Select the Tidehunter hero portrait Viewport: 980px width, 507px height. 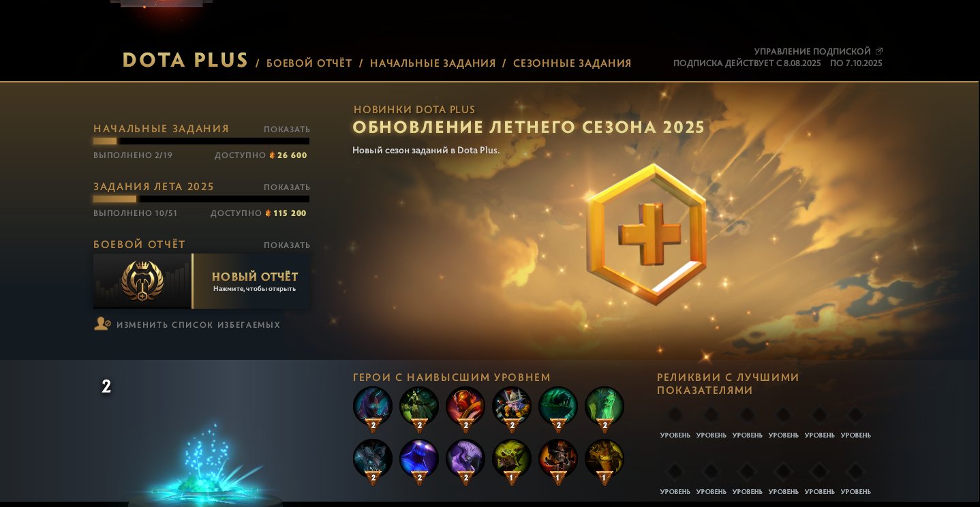click(x=558, y=406)
